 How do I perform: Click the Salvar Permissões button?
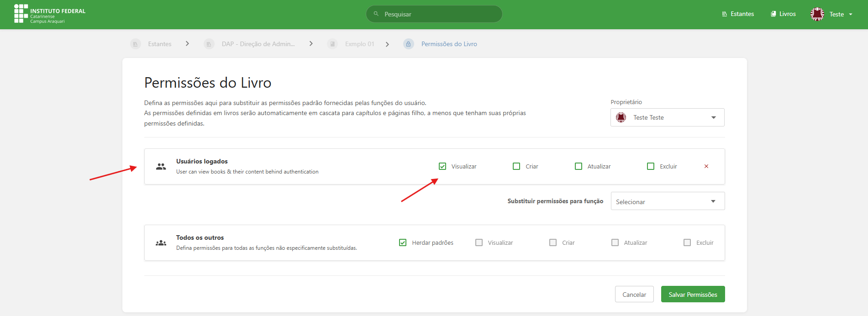click(x=693, y=295)
